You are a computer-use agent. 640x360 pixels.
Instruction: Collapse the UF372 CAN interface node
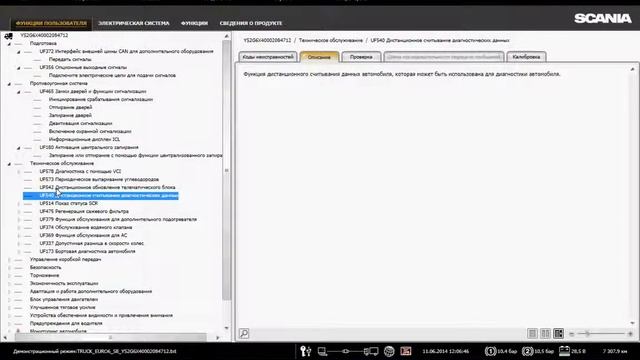(18, 52)
